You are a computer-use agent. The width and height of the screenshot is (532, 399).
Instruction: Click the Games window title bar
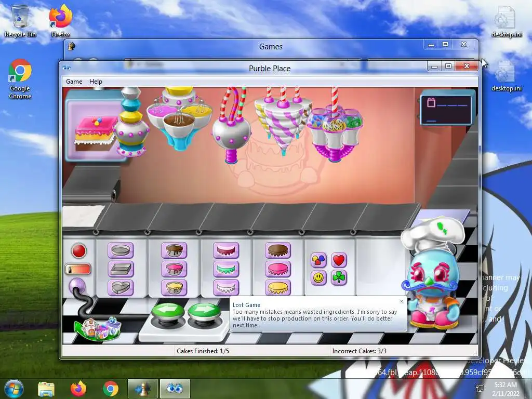click(271, 46)
